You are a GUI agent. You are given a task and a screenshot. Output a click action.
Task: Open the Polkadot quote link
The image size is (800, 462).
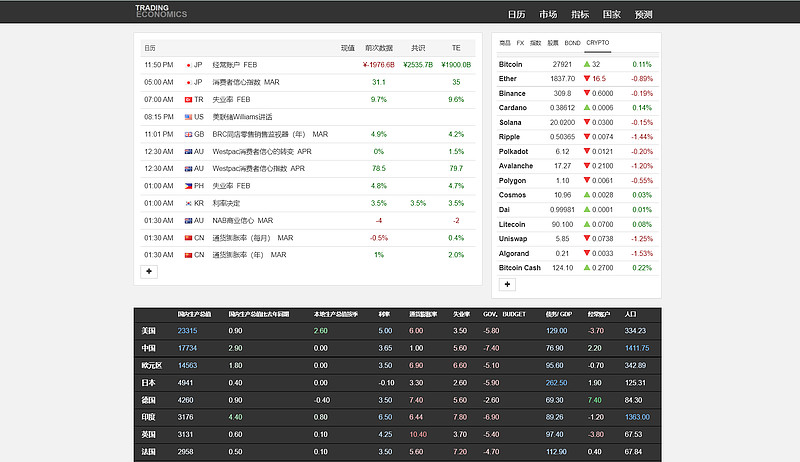click(x=513, y=151)
